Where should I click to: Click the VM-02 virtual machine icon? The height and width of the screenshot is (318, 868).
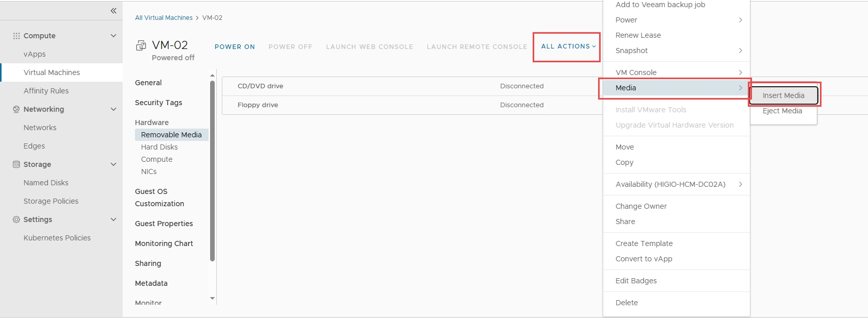point(141,46)
